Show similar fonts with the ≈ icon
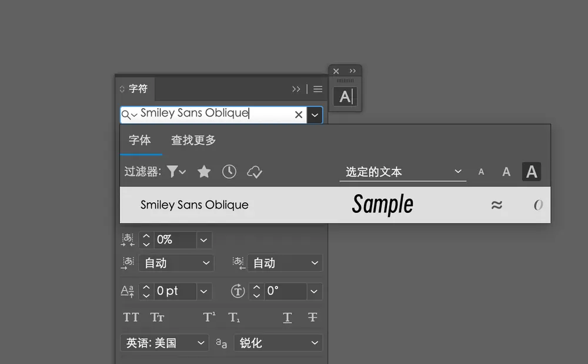 coord(497,205)
